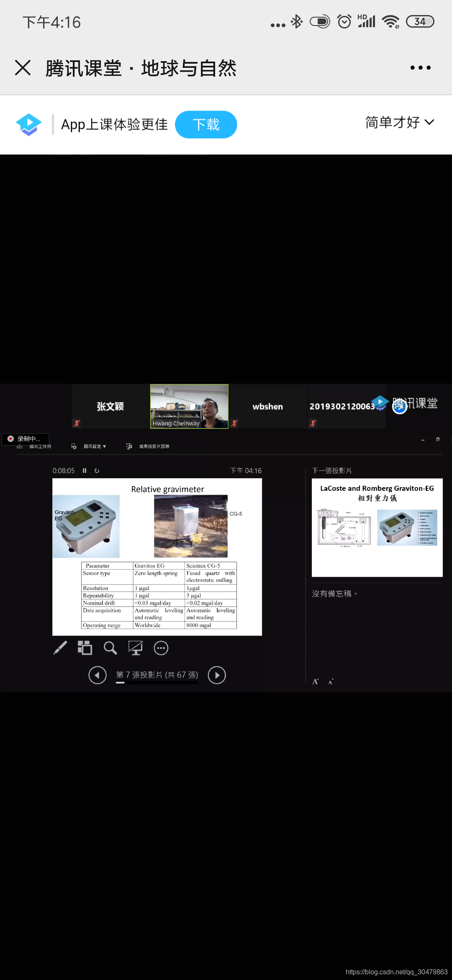Toggle the black screen slide show icon
The width and height of the screenshot is (452, 980).
(x=136, y=648)
